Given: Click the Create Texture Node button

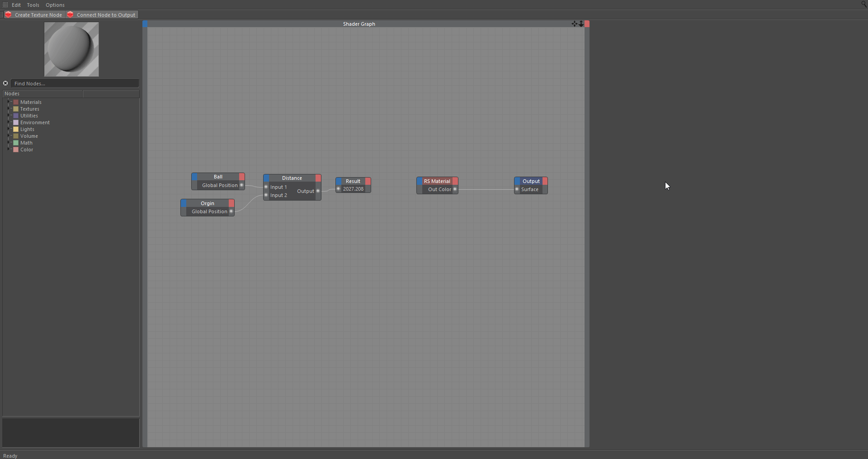Looking at the screenshot, I should tap(34, 15).
